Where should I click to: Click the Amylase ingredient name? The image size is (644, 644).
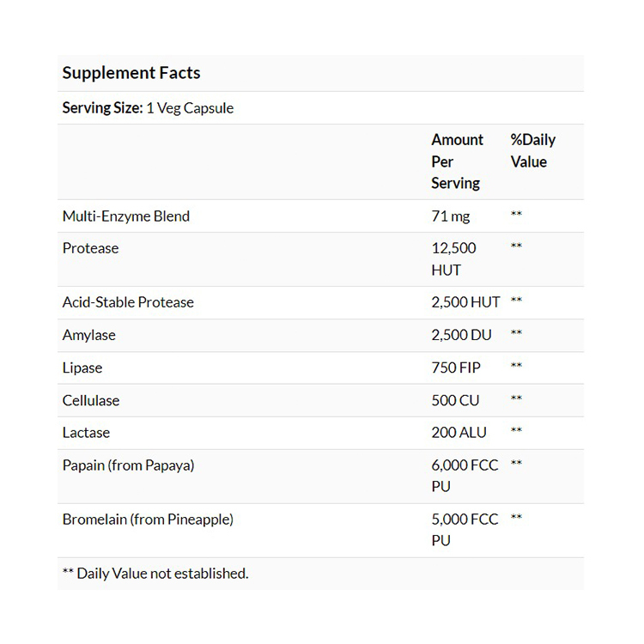pos(89,335)
